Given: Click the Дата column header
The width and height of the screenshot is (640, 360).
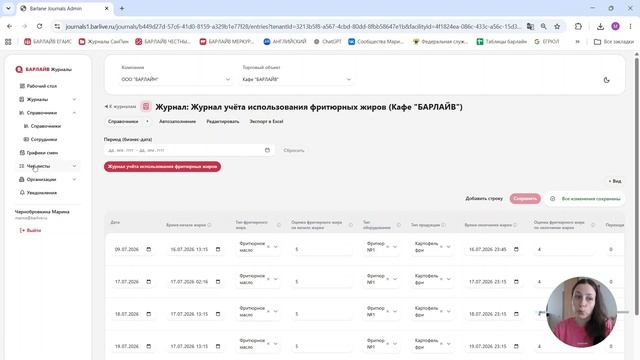Looking at the screenshot, I should 115,222.
